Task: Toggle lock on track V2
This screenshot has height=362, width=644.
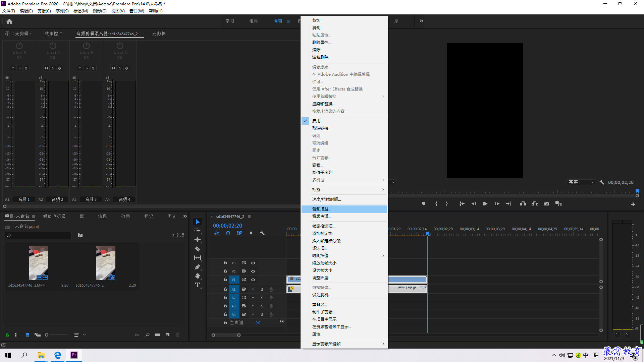Action: 225,271
